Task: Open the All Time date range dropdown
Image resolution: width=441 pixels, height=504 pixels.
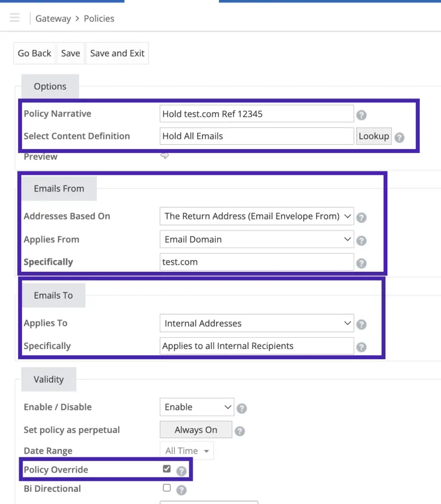Action: 187,451
